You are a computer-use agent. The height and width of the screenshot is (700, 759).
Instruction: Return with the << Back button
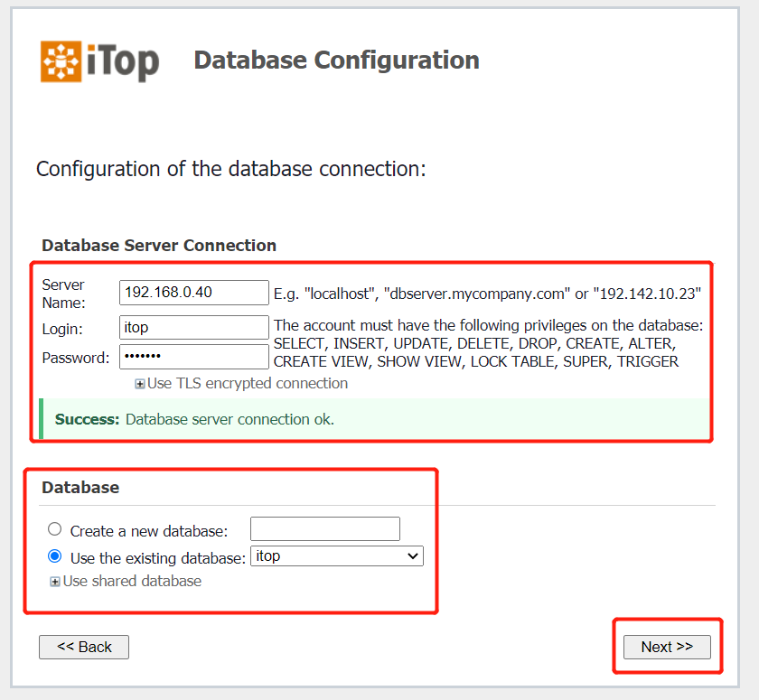[x=84, y=647]
